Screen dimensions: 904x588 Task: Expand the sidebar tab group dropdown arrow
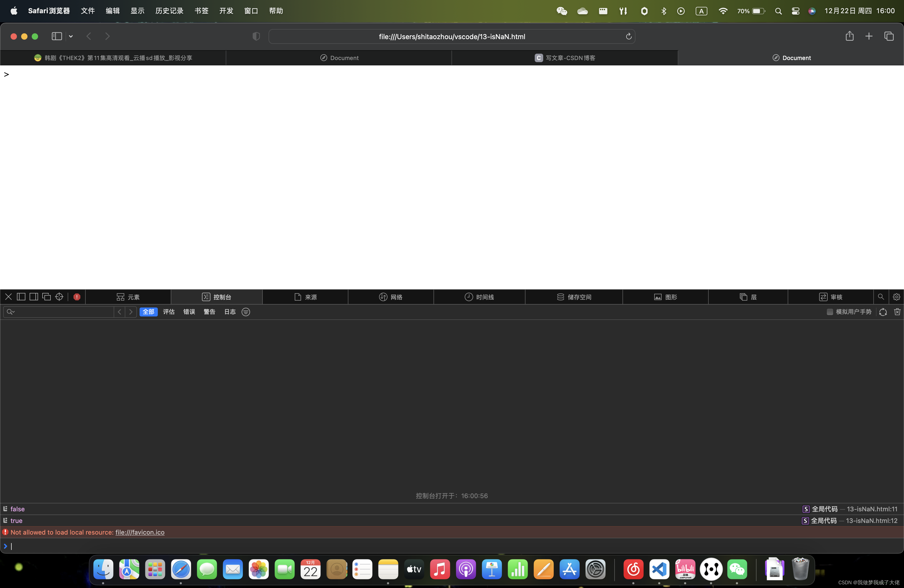tap(71, 36)
